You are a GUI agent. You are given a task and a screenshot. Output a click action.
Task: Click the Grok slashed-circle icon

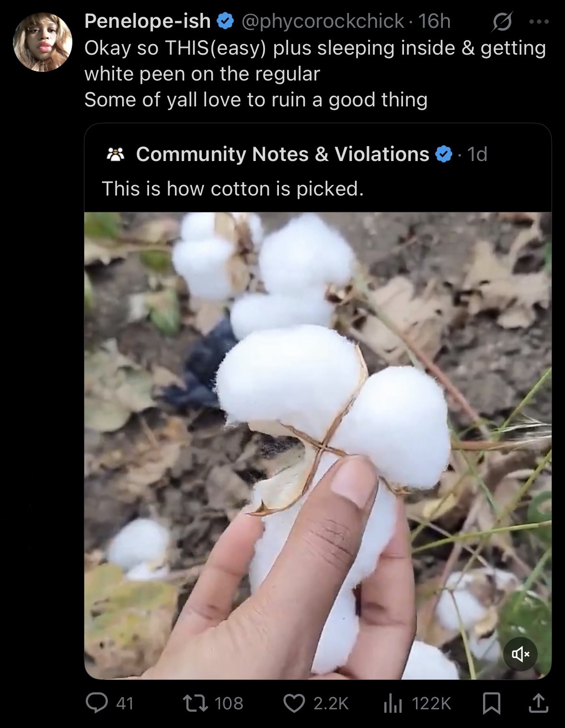tap(502, 22)
